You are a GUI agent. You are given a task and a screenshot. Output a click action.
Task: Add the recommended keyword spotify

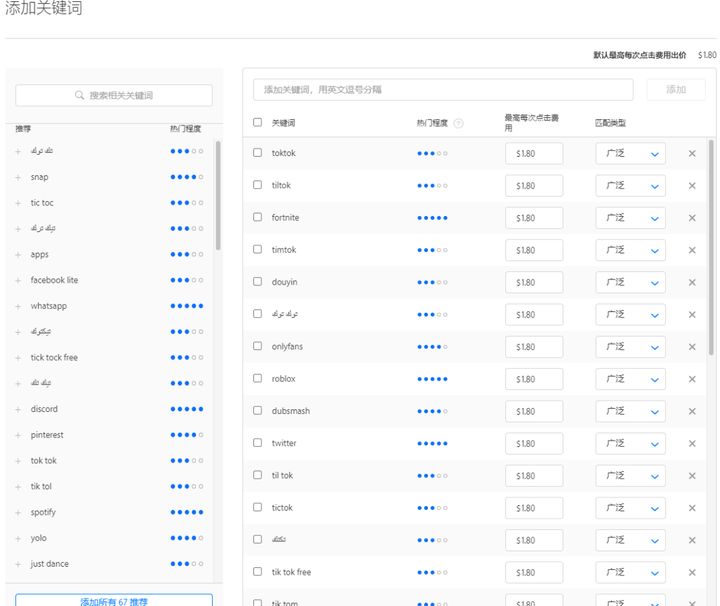click(18, 512)
